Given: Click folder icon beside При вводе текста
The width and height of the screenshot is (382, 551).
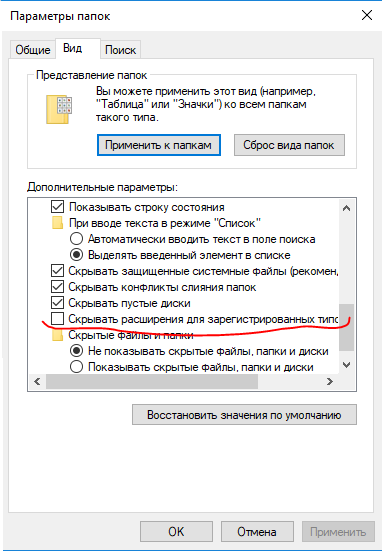Looking at the screenshot, I should tap(57, 223).
